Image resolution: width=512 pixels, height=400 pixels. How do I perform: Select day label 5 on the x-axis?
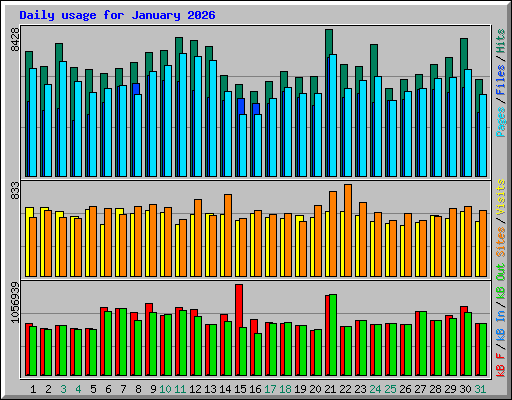pyautogui.click(x=93, y=389)
